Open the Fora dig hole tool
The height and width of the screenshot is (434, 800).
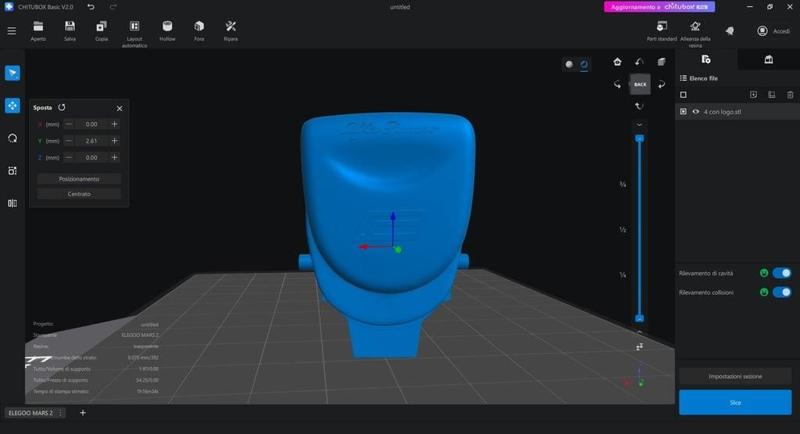click(x=199, y=31)
